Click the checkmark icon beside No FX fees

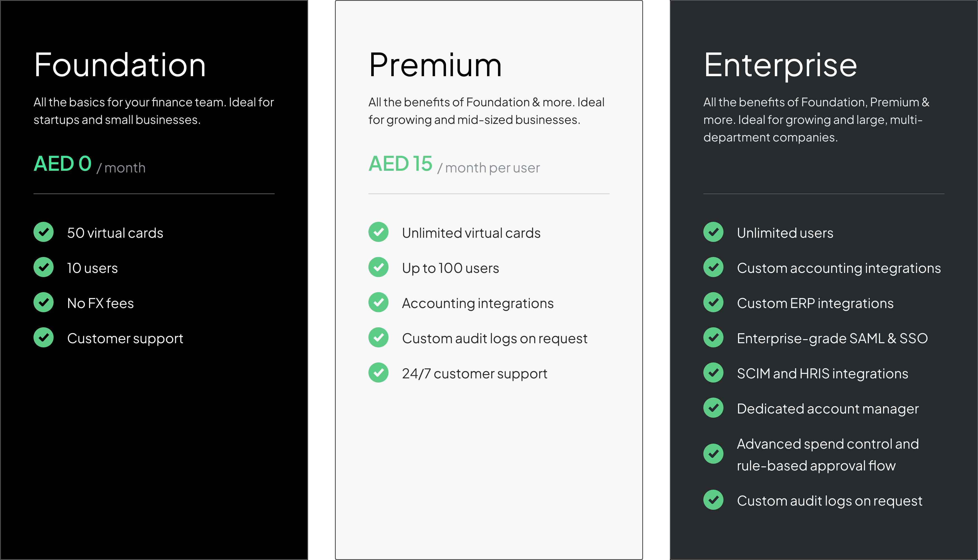[44, 302]
